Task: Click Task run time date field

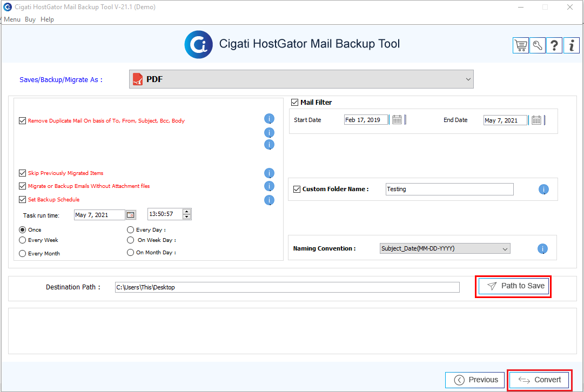Action: click(99, 215)
